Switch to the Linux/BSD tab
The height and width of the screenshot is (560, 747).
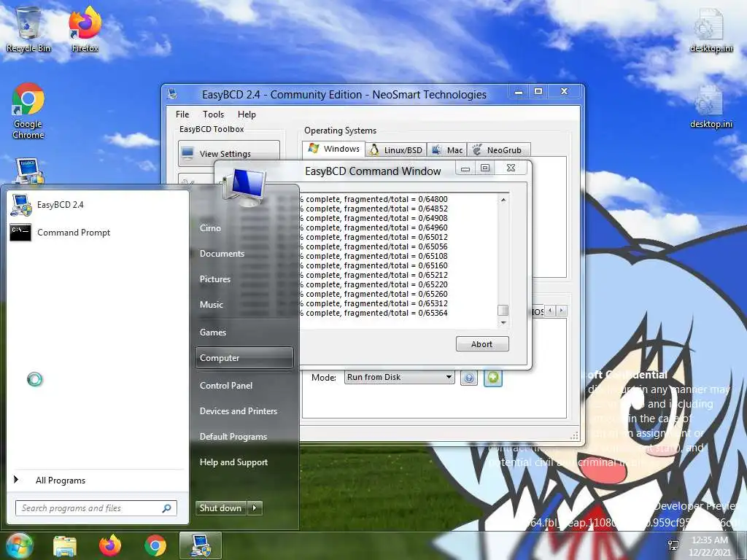coord(396,150)
